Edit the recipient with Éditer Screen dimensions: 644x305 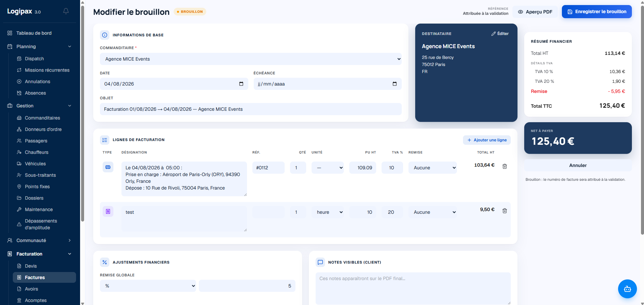click(x=500, y=34)
